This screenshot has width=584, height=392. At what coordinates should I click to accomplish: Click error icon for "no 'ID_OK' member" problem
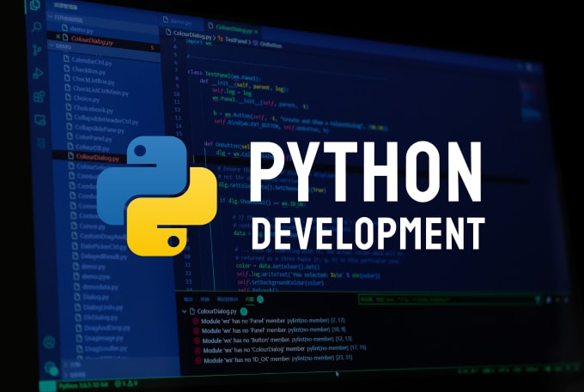[198, 360]
